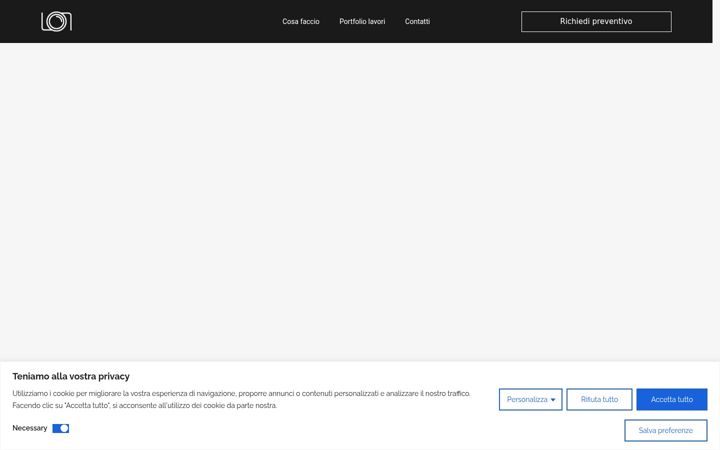
Task: Click the heading Teniamo alla vostra privacy
Action: pyautogui.click(x=71, y=376)
